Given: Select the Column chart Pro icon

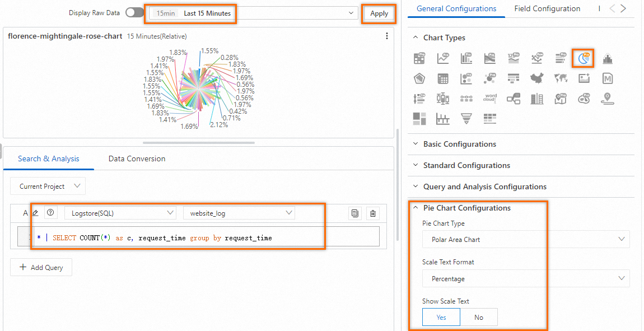Looking at the screenshot, I should pos(466,58).
